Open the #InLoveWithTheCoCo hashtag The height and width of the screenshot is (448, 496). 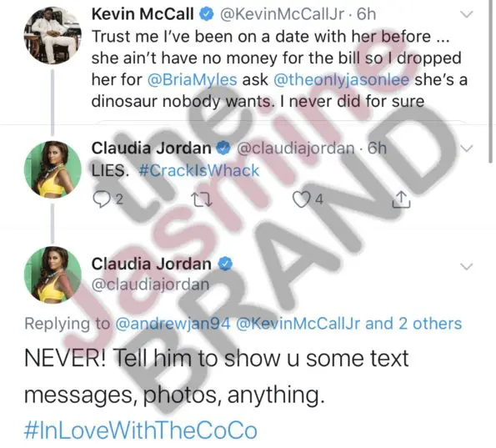tap(140, 430)
